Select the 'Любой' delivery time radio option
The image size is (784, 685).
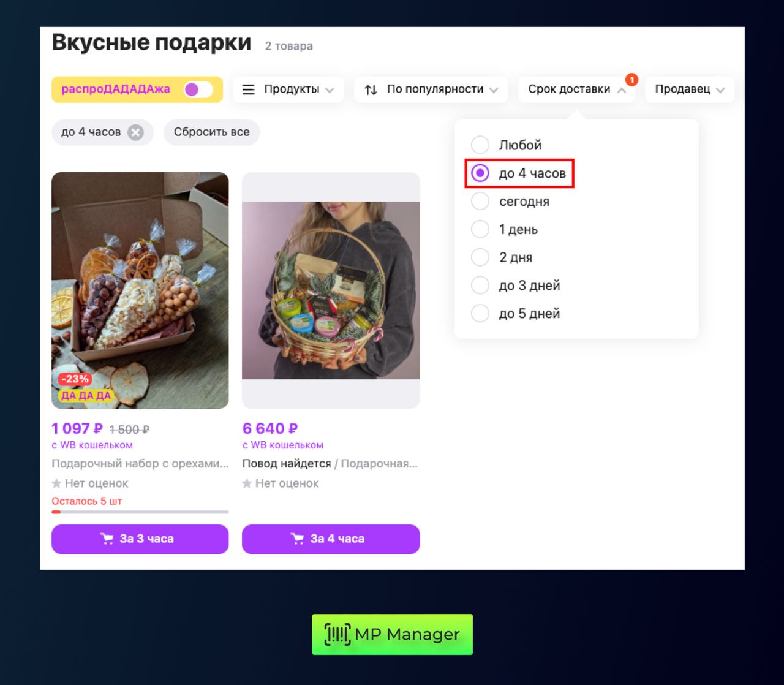pos(480,145)
